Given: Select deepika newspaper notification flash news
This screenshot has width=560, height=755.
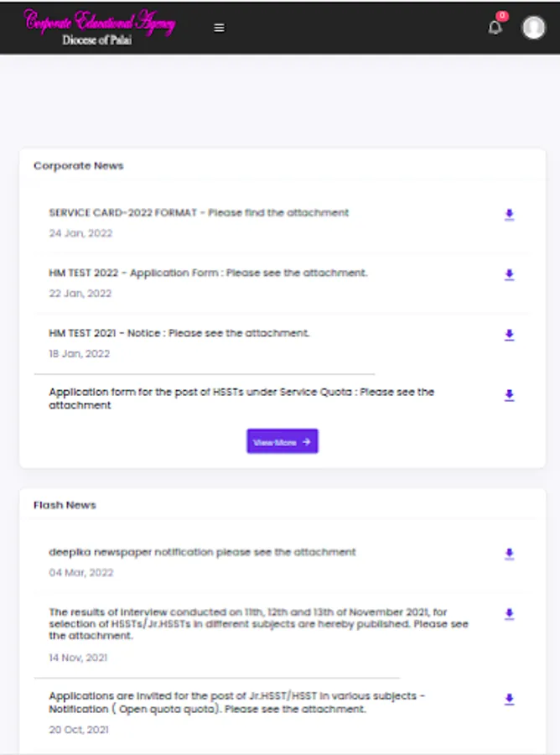Looking at the screenshot, I should point(202,553).
